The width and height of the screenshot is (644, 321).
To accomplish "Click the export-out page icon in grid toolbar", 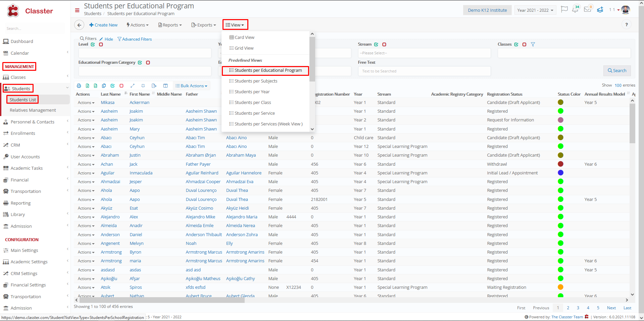I will point(154,86).
